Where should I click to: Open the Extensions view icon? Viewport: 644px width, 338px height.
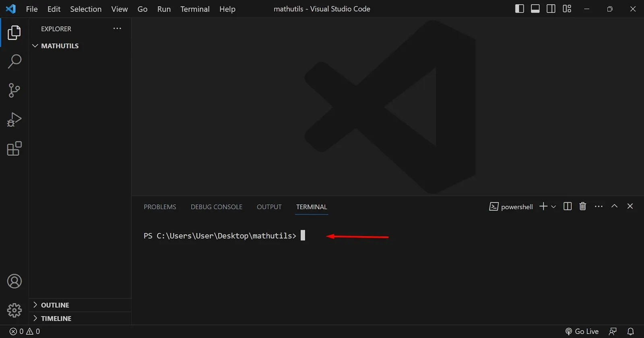14,148
